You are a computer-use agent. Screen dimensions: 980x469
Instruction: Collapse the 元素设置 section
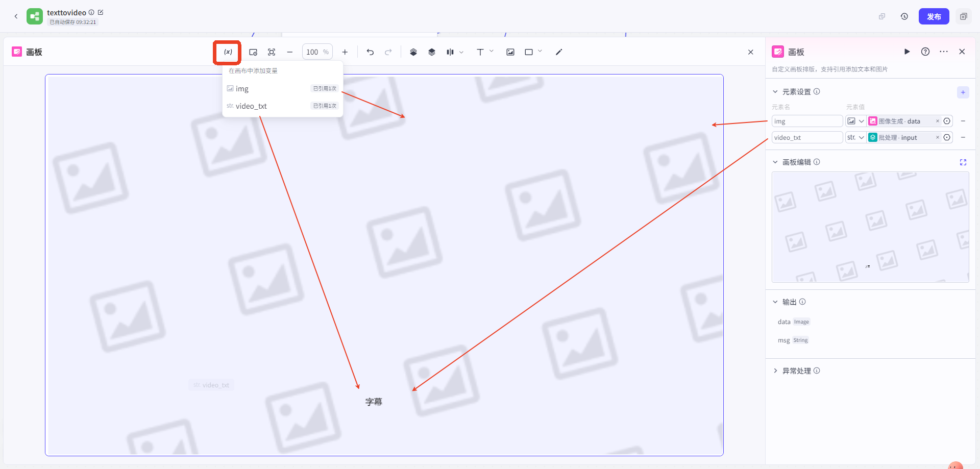click(x=775, y=92)
